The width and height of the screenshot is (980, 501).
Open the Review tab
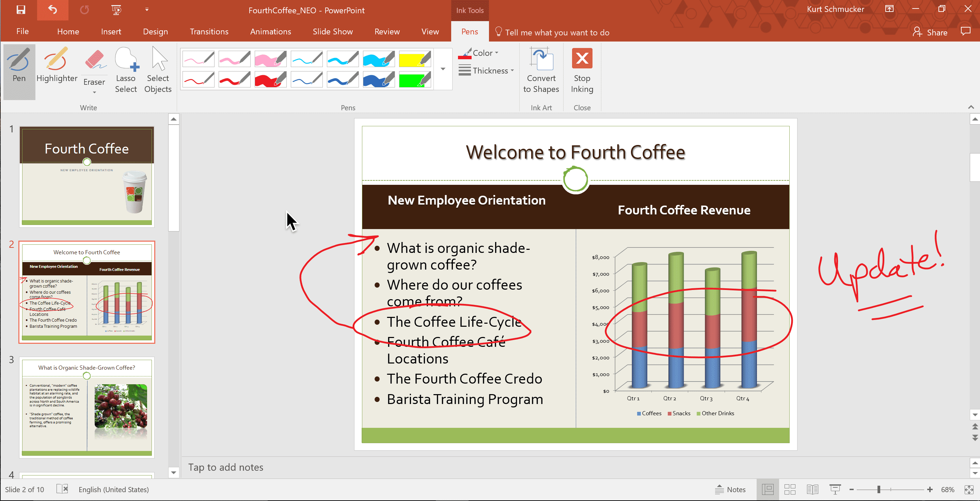387,32
